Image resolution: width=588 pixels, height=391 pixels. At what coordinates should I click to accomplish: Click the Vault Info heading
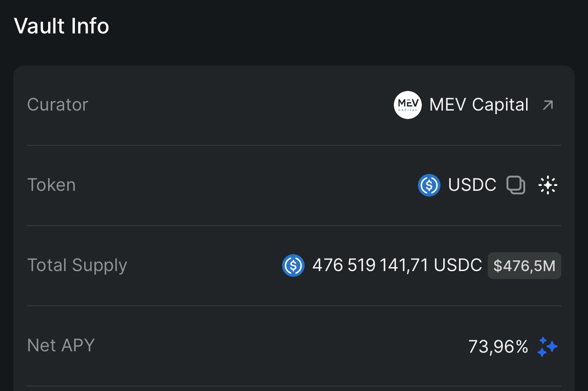[61, 26]
